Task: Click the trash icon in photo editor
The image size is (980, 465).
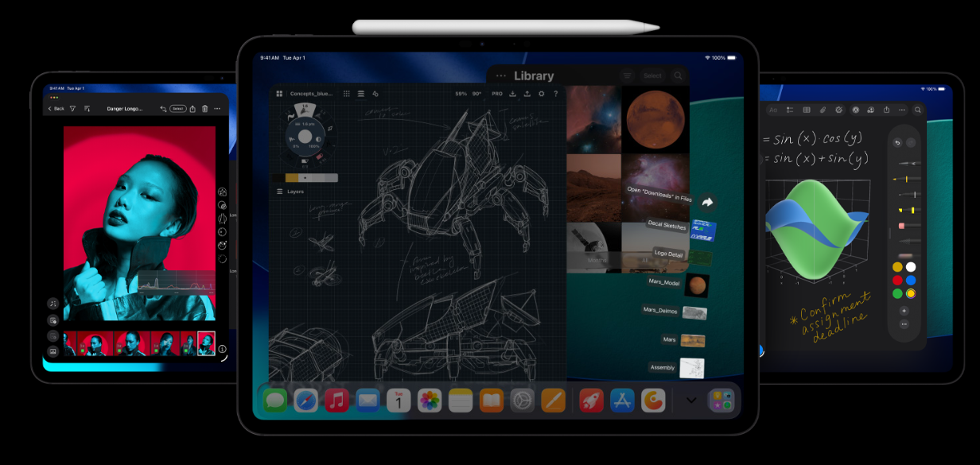Action: point(205,109)
